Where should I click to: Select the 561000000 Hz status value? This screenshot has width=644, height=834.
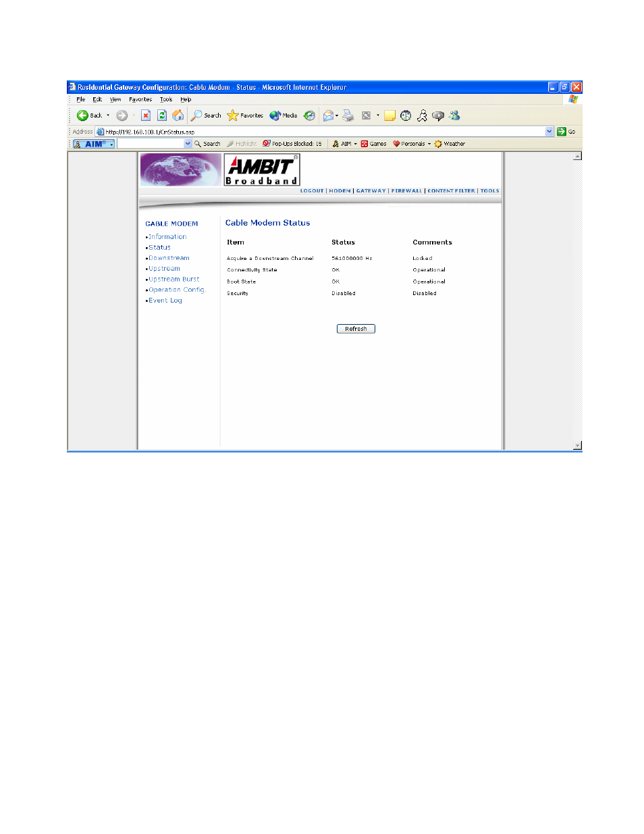(352, 259)
